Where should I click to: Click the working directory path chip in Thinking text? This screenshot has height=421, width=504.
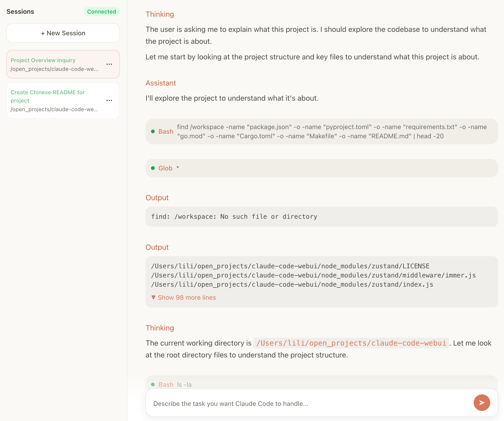pyautogui.click(x=351, y=343)
